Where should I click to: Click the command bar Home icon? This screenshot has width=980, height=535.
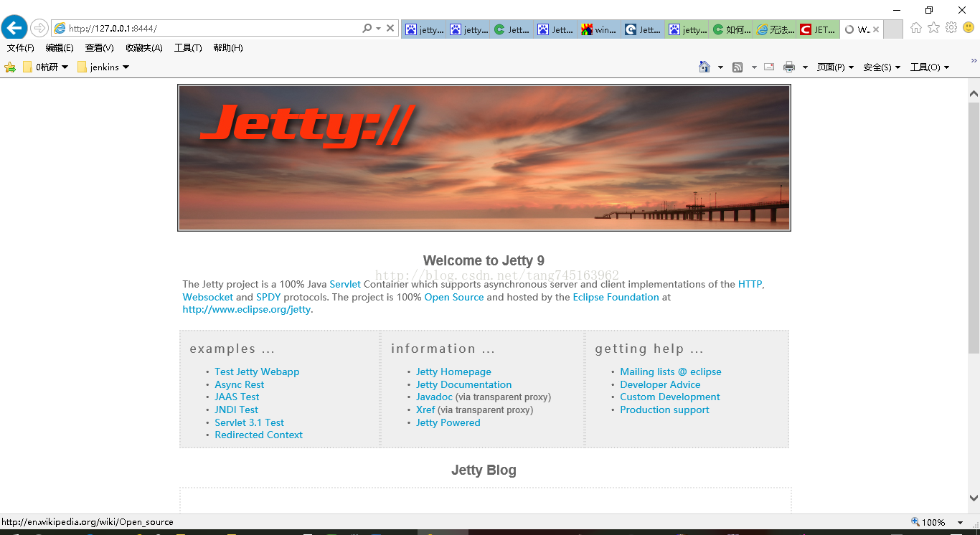[x=705, y=67]
